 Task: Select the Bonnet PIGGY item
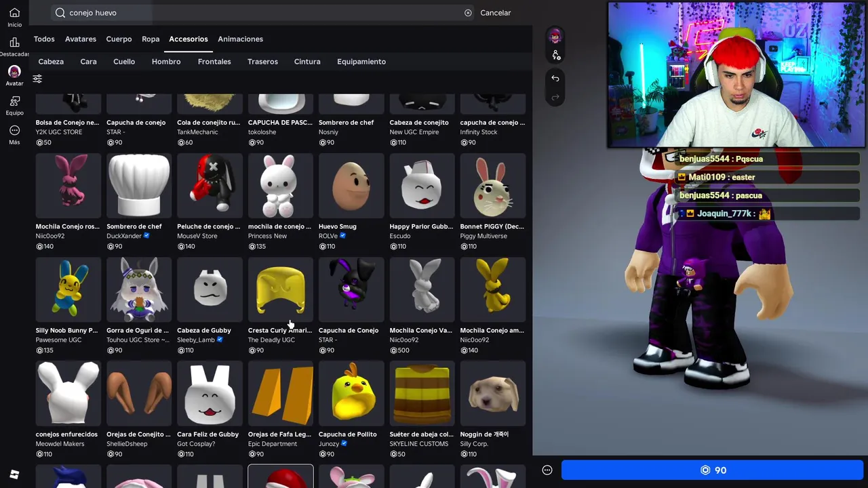pyautogui.click(x=492, y=186)
